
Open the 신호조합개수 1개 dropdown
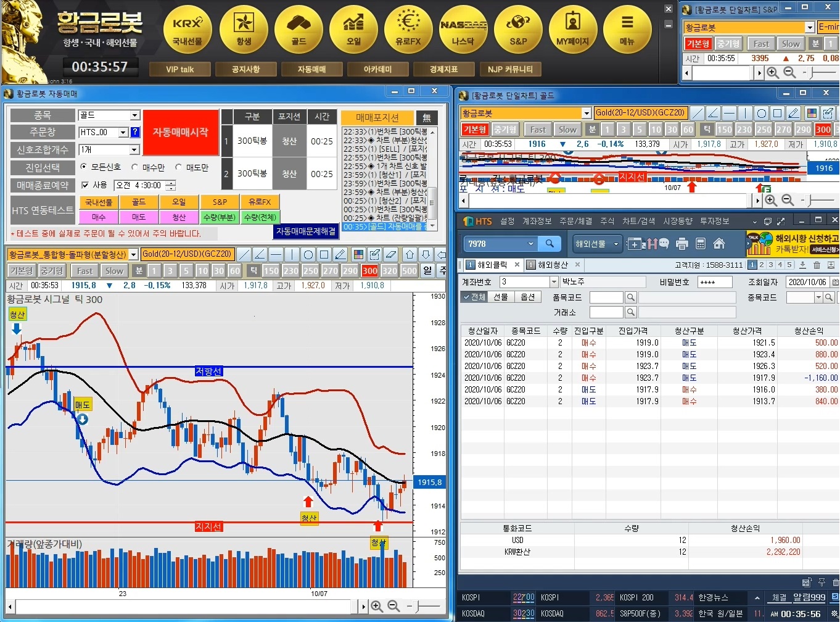[x=134, y=150]
